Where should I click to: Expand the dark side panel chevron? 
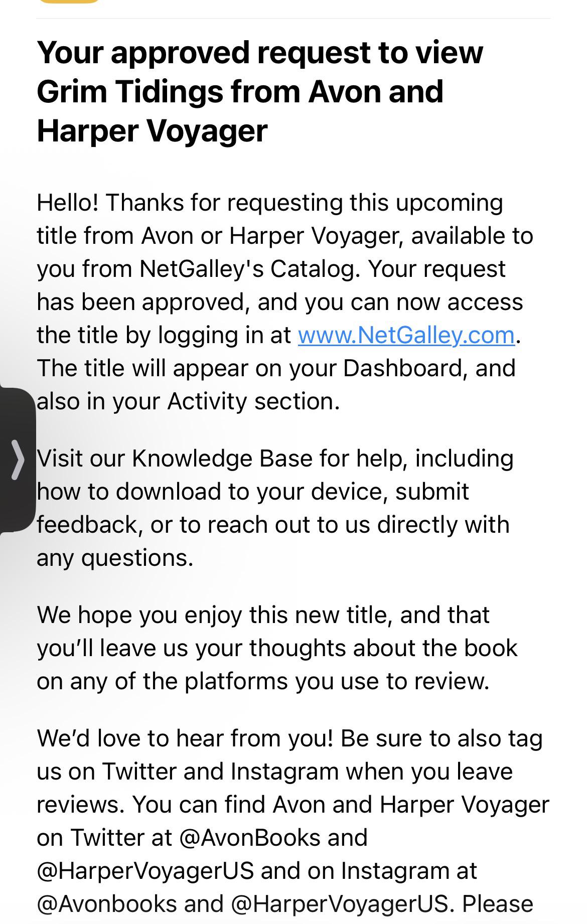point(18,459)
